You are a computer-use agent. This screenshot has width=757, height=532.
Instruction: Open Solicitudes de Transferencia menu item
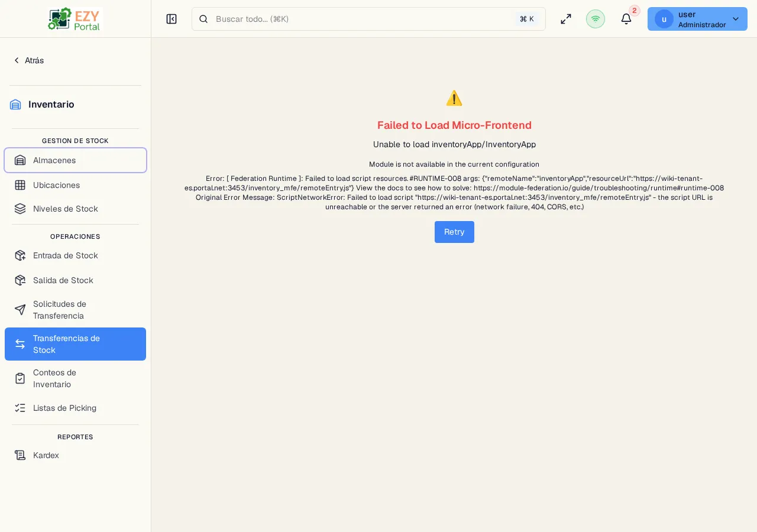[x=75, y=310]
